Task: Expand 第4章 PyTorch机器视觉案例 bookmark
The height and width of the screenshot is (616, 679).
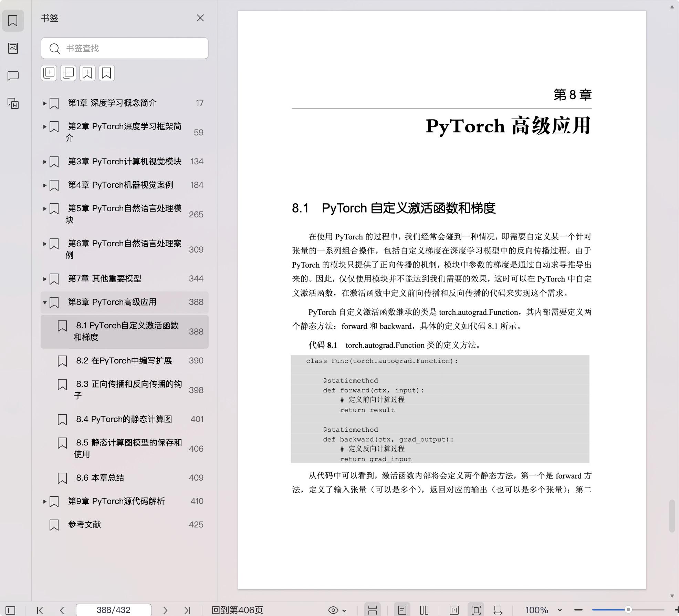Action: pos(44,185)
